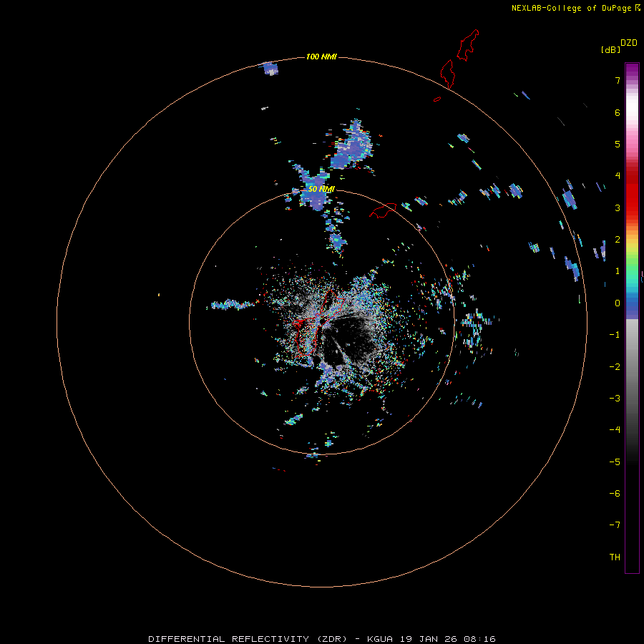The height and width of the screenshot is (644, 644).
Task: Click the -1 value on color scale
Action: 615,335
